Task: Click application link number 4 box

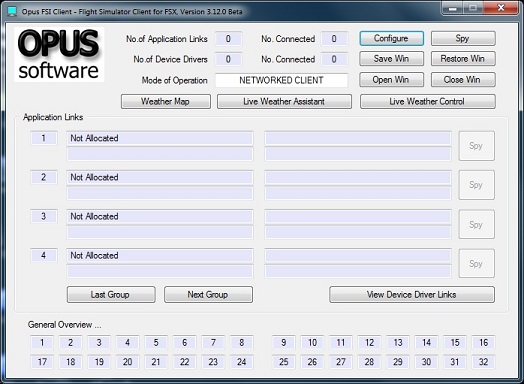Action: pos(44,255)
